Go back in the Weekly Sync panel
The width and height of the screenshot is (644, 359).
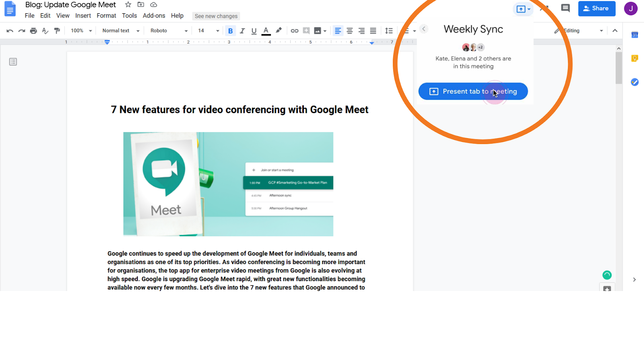tap(423, 29)
